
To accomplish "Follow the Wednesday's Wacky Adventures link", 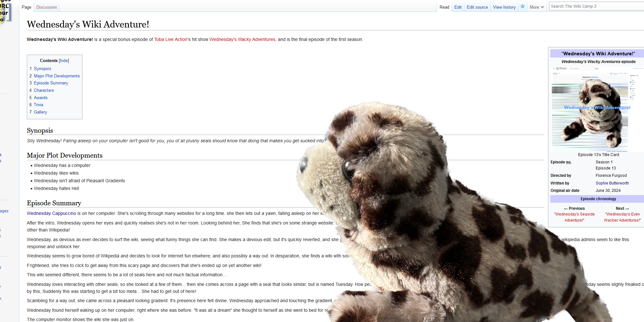I will click(242, 40).
